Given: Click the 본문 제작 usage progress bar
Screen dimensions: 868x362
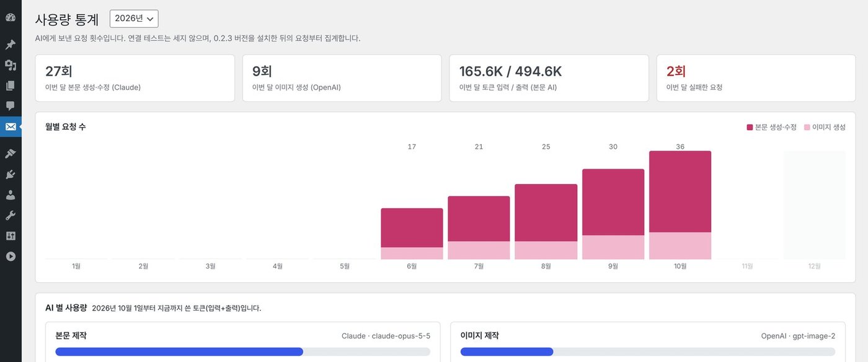Looking at the screenshot, I should click(243, 351).
